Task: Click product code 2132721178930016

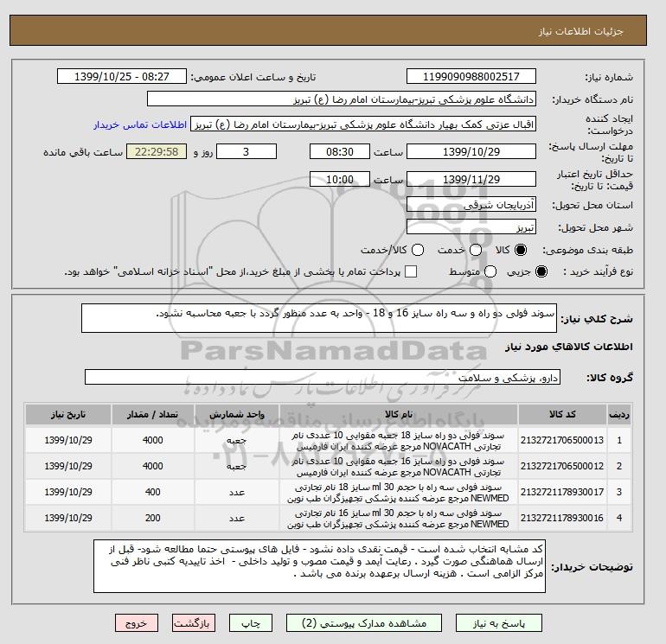Action: 562,518
